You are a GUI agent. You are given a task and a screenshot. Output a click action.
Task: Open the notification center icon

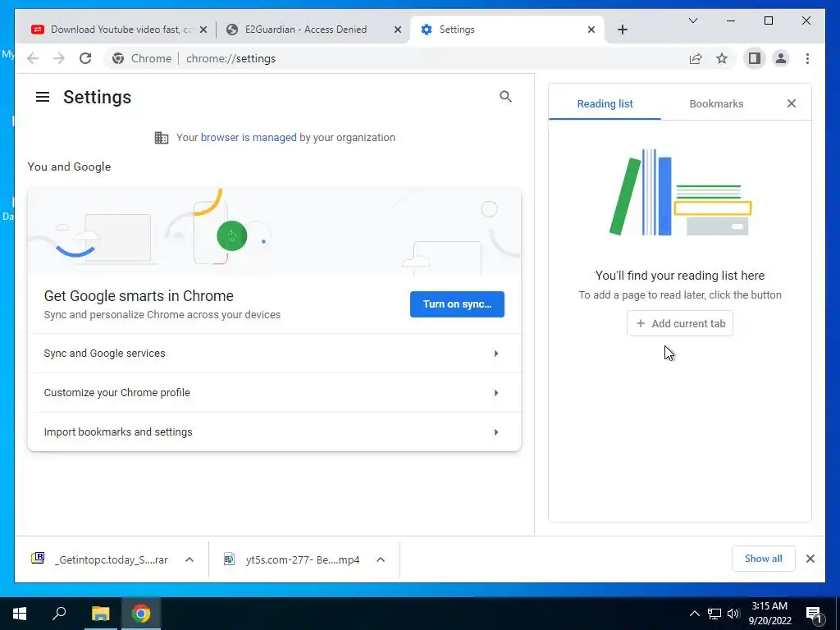815,614
